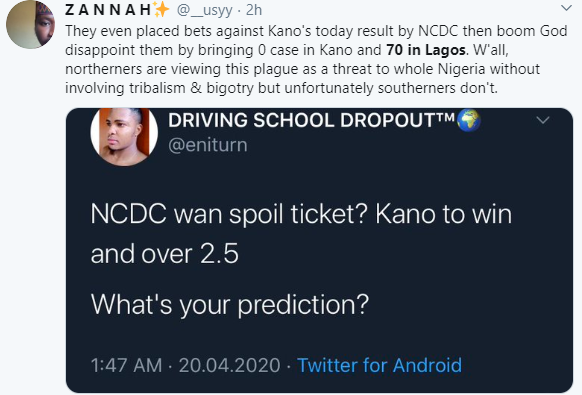Click the main tweet body about northerners
582x395 pixels.
(x=316, y=59)
